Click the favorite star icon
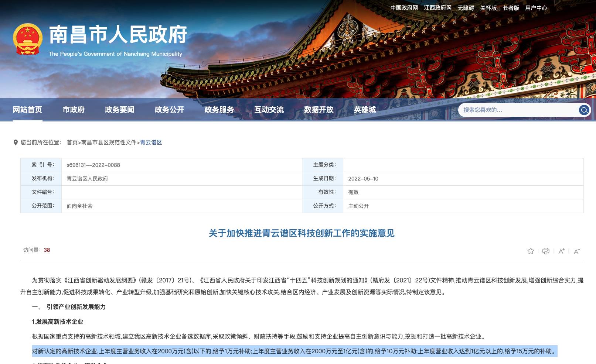The image size is (596, 364). [531, 251]
